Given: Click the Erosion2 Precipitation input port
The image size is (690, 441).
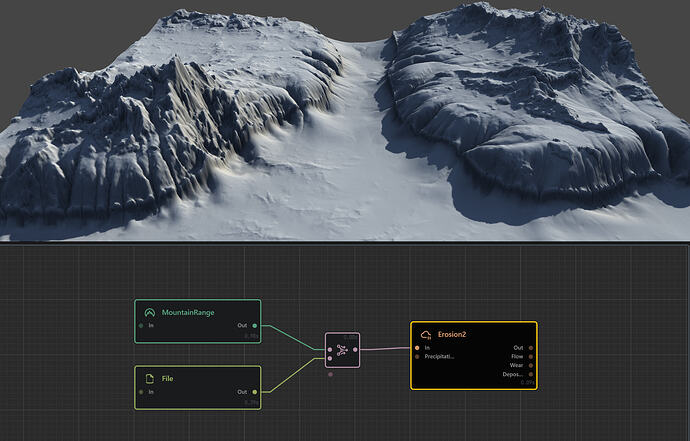Looking at the screenshot, I should click(417, 356).
